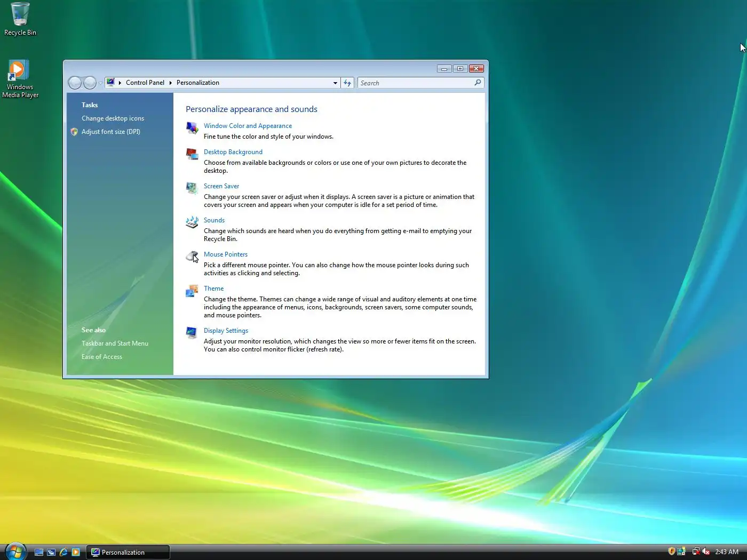Click the Personalization taskbar button

[x=128, y=553]
